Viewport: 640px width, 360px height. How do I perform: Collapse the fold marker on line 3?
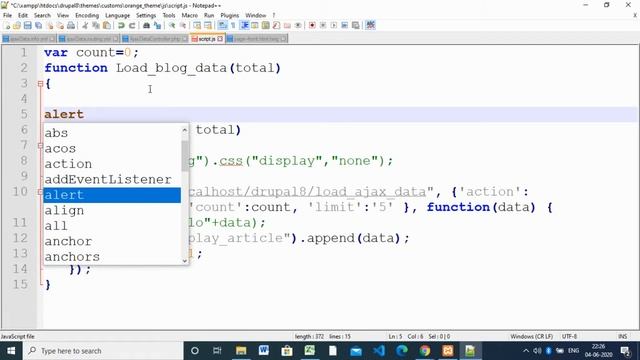(x=40, y=84)
